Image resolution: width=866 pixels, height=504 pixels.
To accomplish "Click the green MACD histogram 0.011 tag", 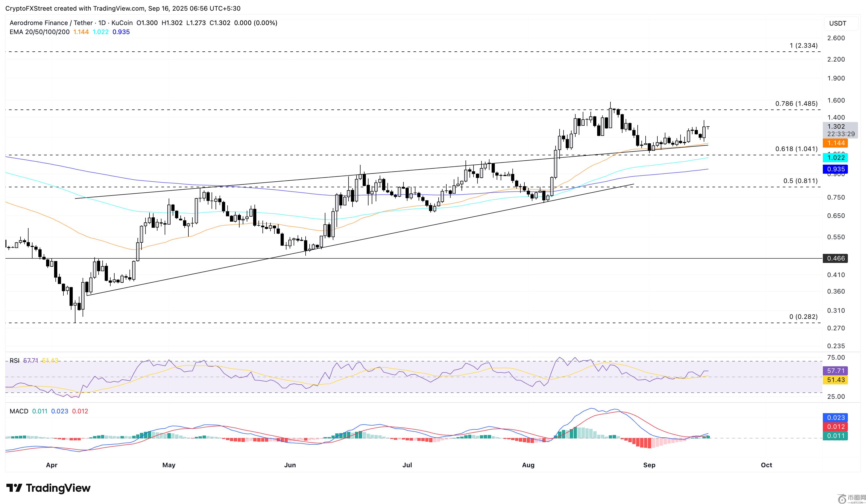I will (835, 436).
